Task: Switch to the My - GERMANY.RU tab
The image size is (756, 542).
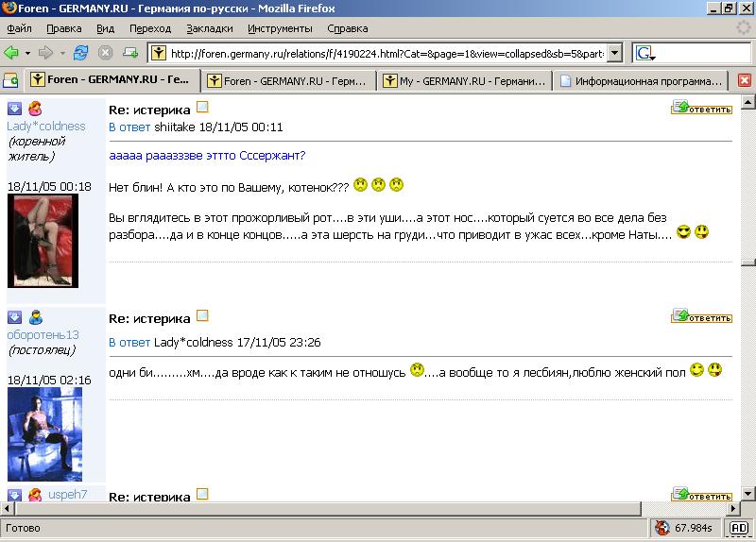Action: tap(465, 81)
